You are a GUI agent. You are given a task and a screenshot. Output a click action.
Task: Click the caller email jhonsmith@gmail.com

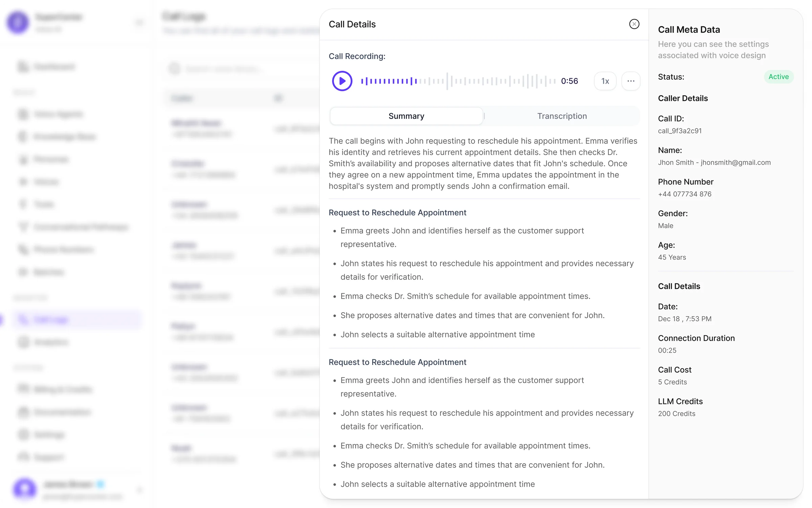[736, 163]
